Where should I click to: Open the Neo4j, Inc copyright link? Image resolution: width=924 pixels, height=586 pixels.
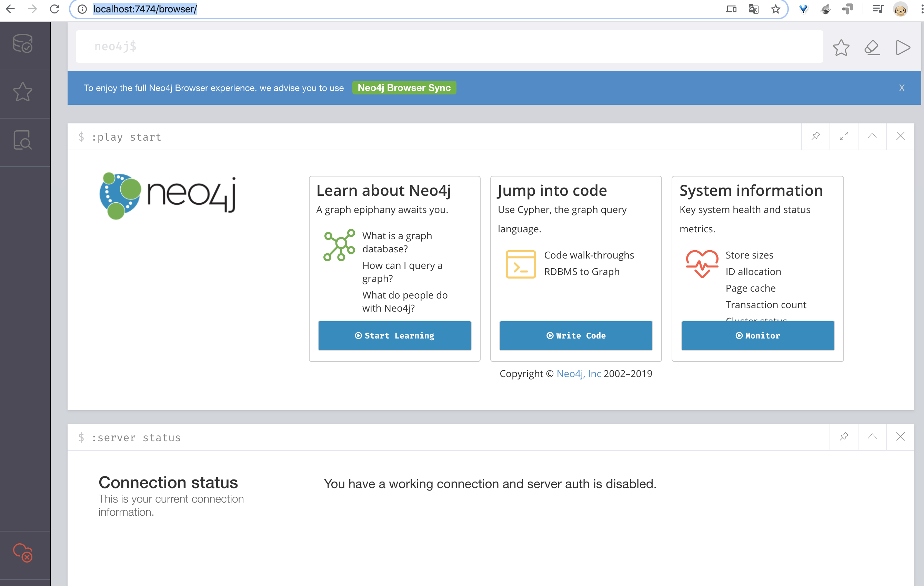579,374
